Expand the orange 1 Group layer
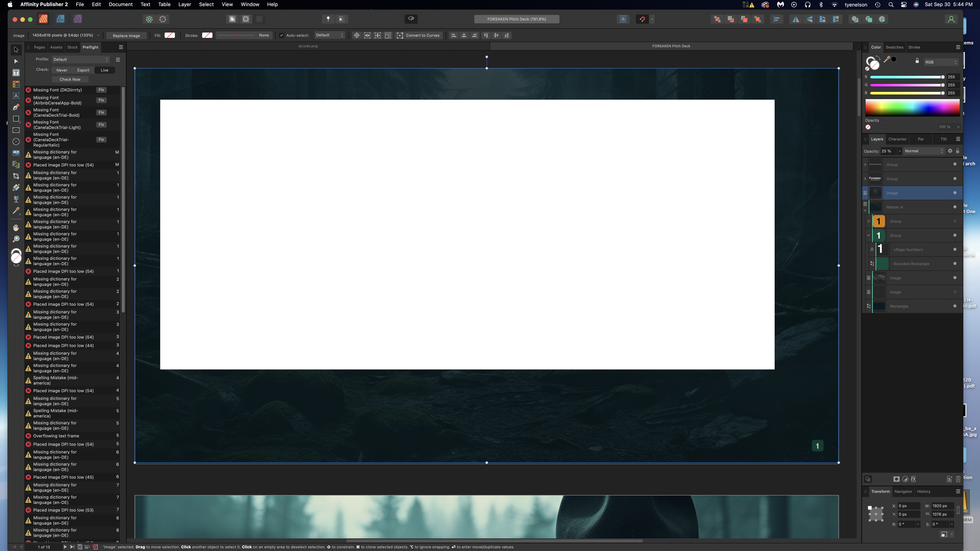980x551 pixels. [x=869, y=221]
